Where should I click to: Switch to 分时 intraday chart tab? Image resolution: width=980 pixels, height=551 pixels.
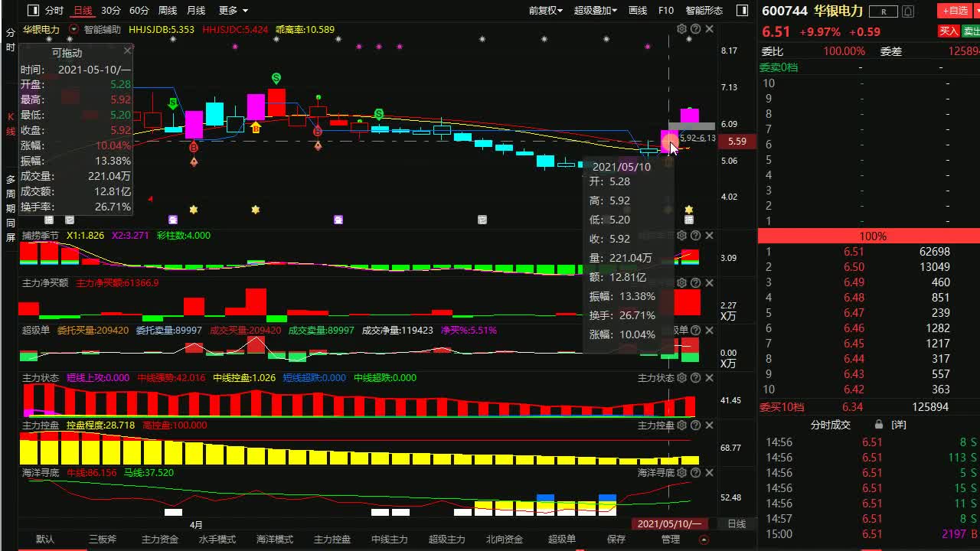[54, 11]
